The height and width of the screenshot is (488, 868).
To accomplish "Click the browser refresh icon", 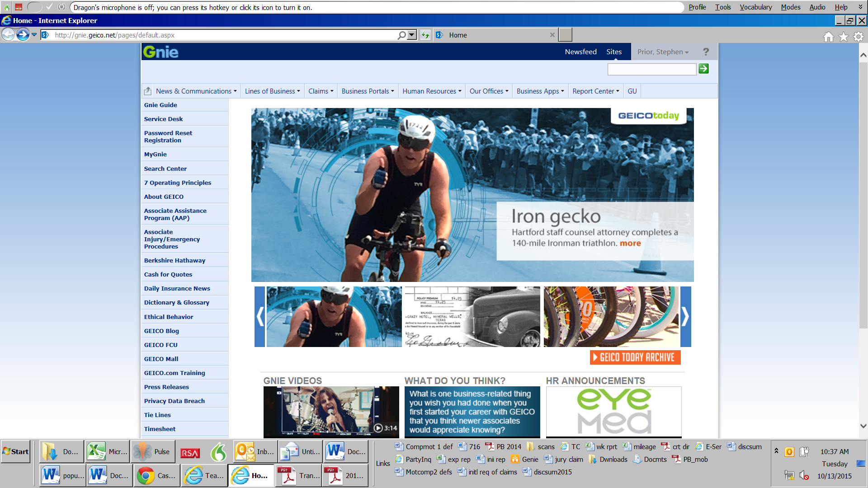I will tap(425, 35).
